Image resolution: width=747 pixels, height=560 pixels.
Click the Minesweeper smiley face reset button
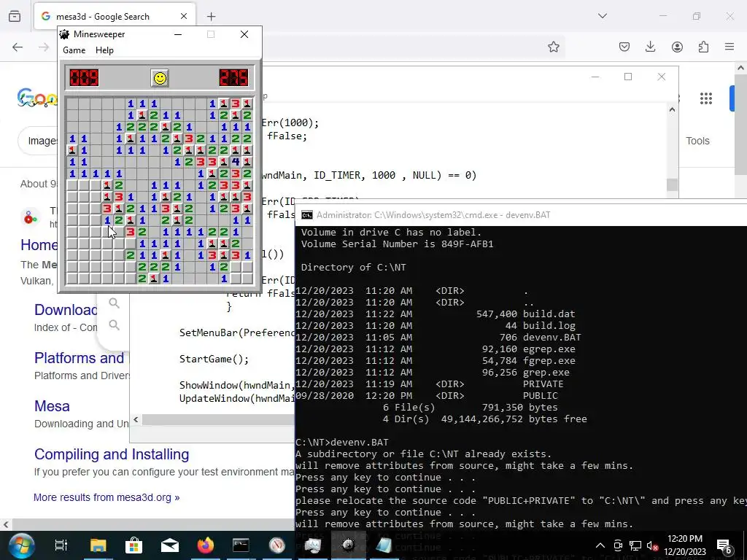point(160,77)
